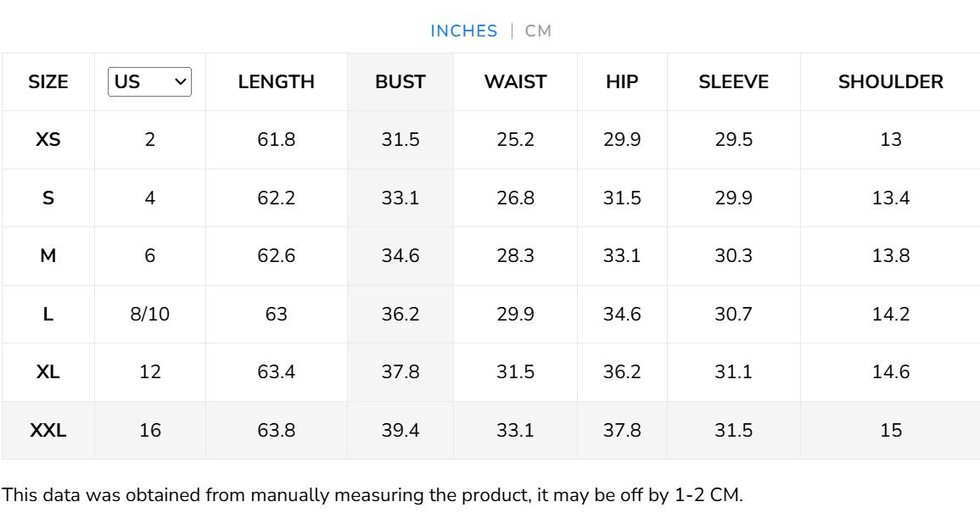Viewport: 980px width, 513px height.
Task: Select INCHES unit option
Action: [463, 31]
